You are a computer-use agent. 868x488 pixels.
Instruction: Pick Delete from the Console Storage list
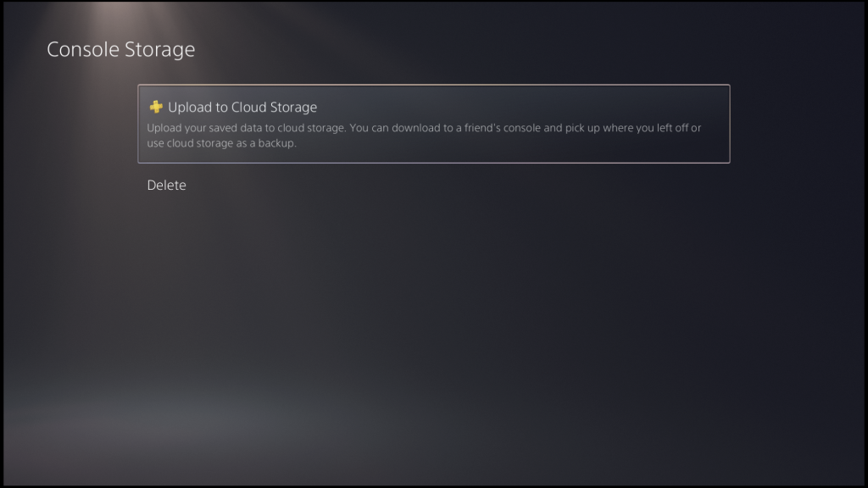(166, 185)
